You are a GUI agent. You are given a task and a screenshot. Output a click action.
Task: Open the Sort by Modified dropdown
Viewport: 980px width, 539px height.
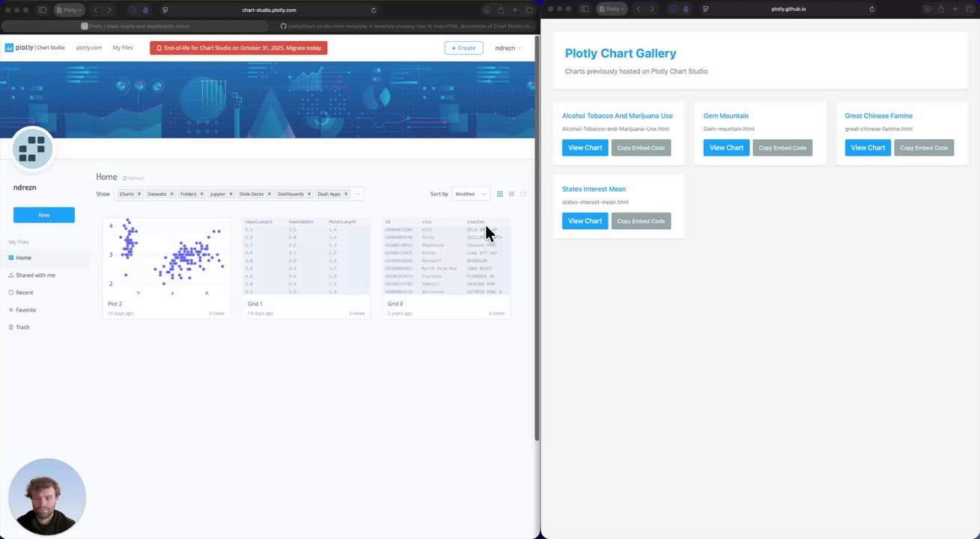click(x=471, y=194)
